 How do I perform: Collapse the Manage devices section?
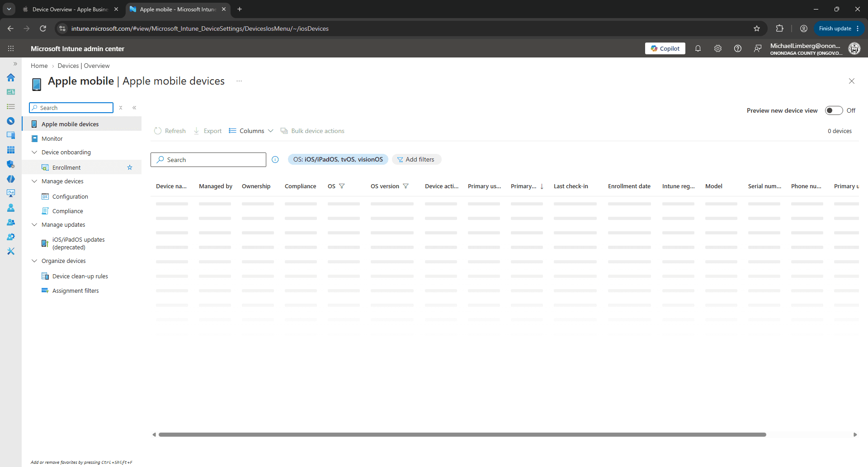[34, 181]
